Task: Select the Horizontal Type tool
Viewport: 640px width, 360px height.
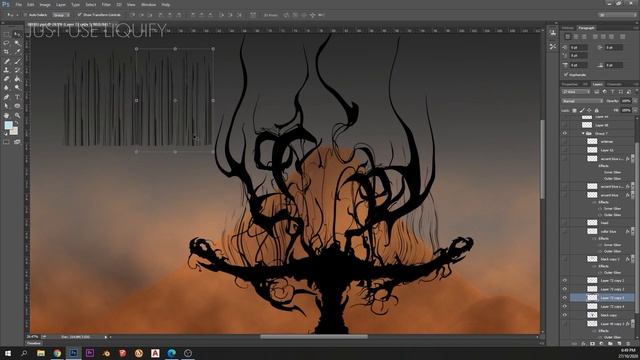Action: click(x=17, y=97)
